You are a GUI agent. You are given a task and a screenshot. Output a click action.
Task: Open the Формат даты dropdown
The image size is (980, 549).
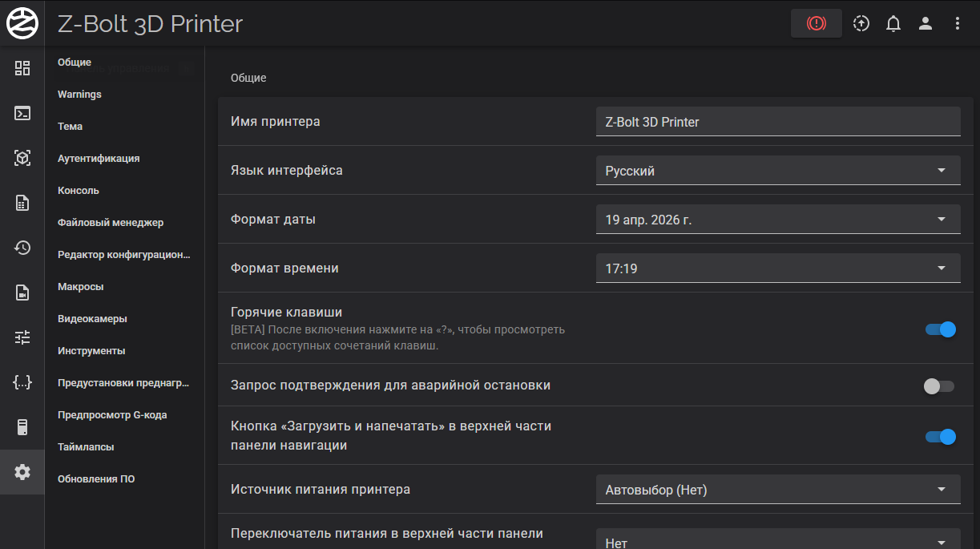(x=778, y=220)
